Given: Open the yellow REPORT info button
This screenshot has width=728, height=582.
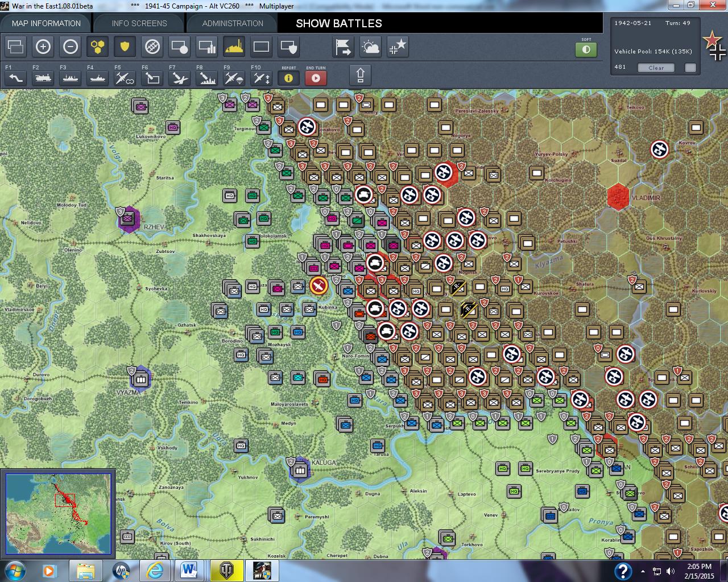Looking at the screenshot, I should 289,78.
